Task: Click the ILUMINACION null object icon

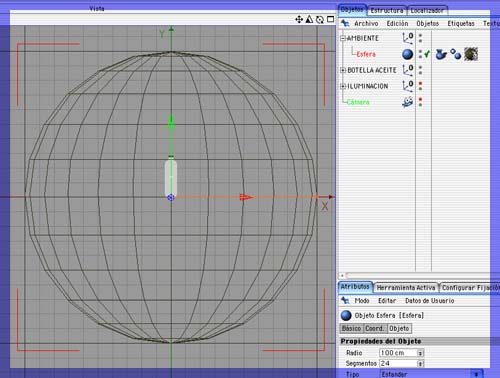Action: coord(407,86)
